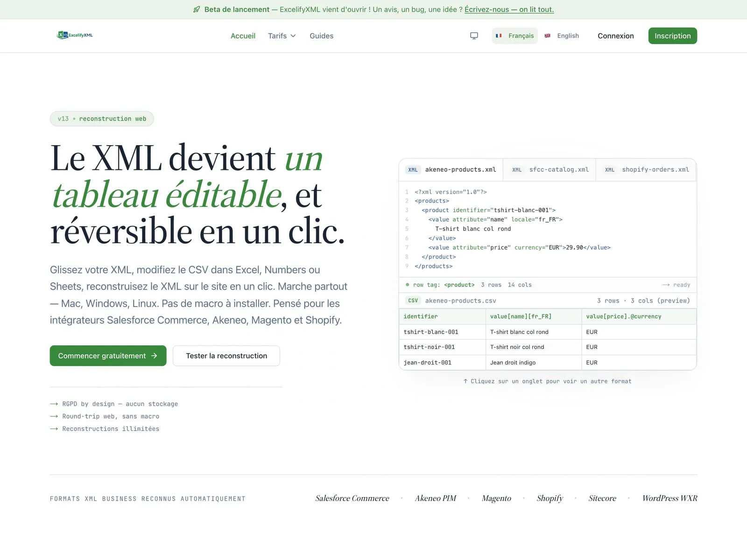Click Sitecore format name
This screenshot has width=747, height=560.
[602, 498]
